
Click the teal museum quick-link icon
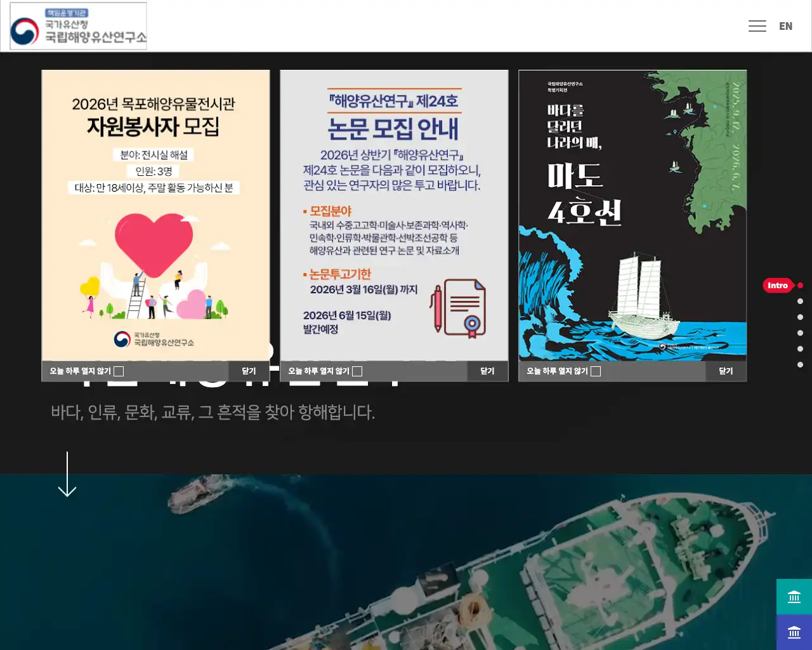point(794,597)
